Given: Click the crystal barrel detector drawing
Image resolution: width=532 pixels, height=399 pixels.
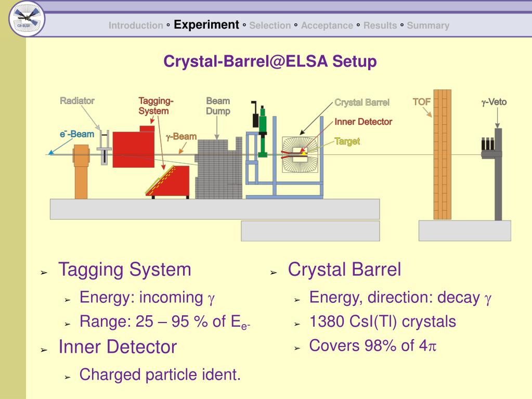Looking at the screenshot, I should pyautogui.click(x=300, y=155).
